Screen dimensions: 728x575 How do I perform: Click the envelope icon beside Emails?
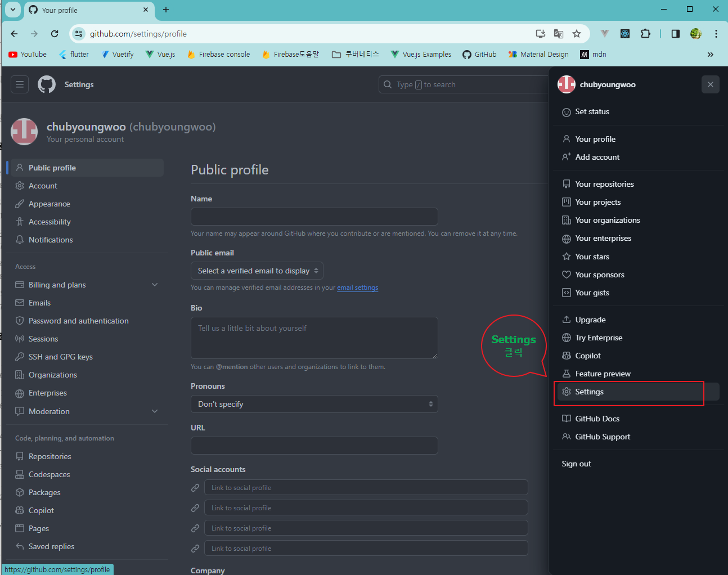pos(20,303)
